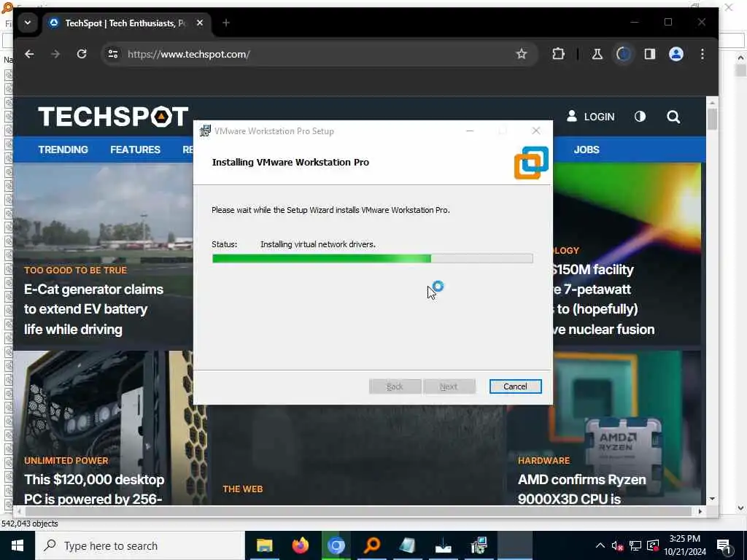Open the AMD confirms Ryzen 9000X3D article
The width and height of the screenshot is (747, 560).
click(581, 489)
